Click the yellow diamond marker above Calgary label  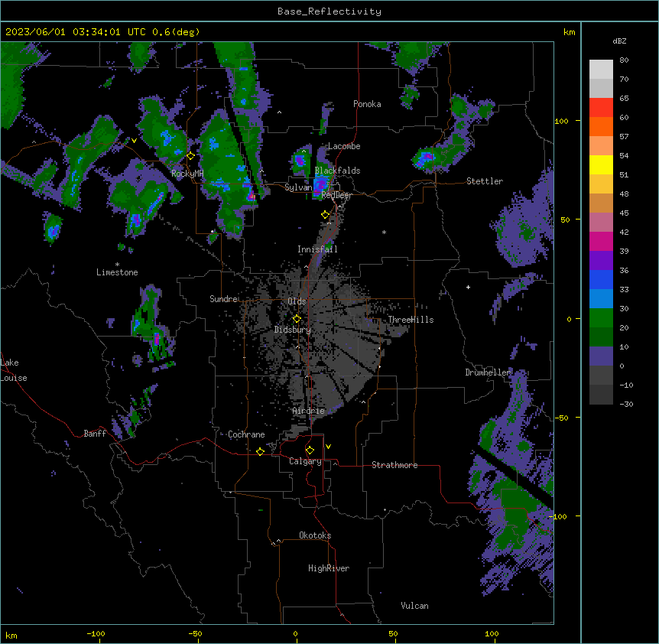pos(310,450)
